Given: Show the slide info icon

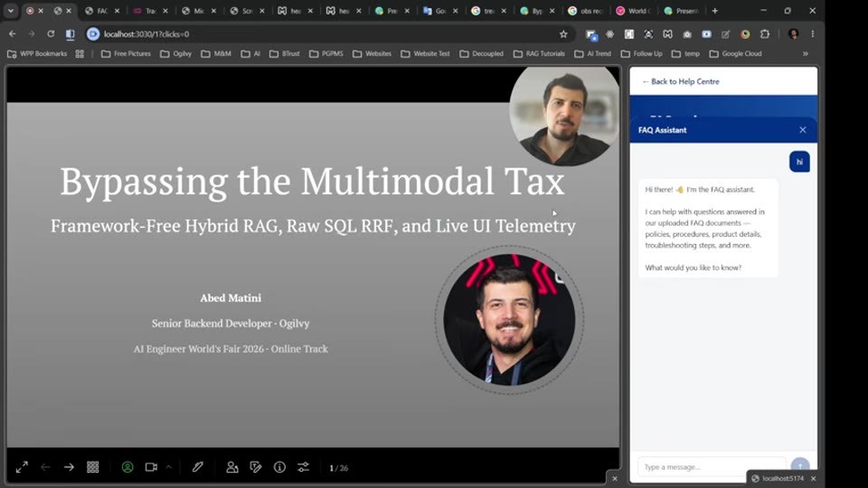Looking at the screenshot, I should click(x=279, y=467).
